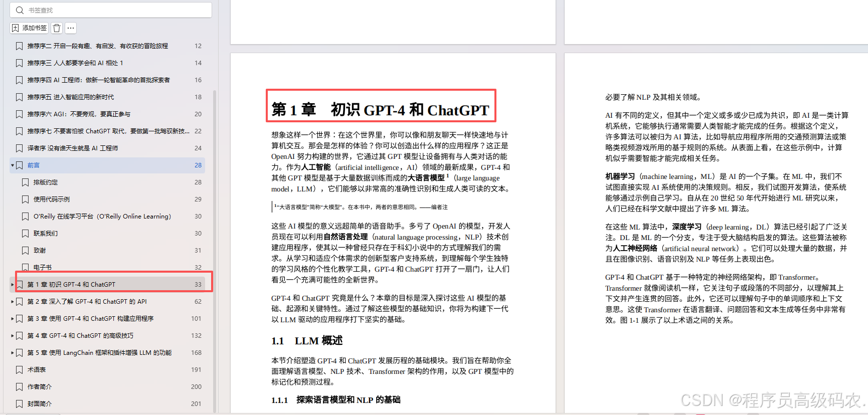
Task: Open bookmark 推荐序五 进入智能应用的新时代
Action: 70,97
